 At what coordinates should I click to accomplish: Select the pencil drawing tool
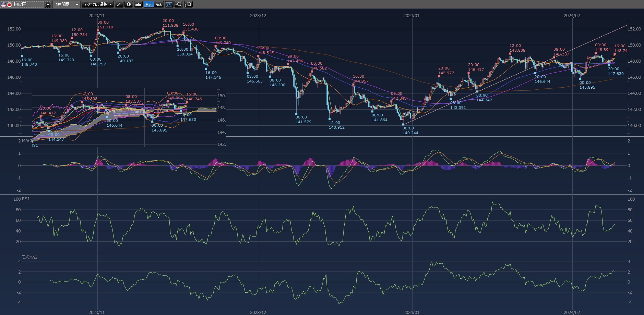pyautogui.click(x=119, y=4)
